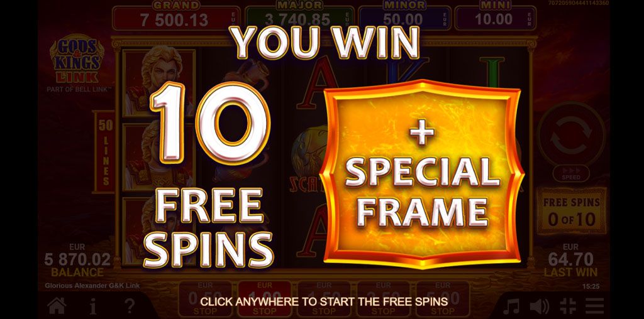Screen dimensions: 644x319
Task: Select the 5.00 EUR bet button
Action: click(442, 299)
